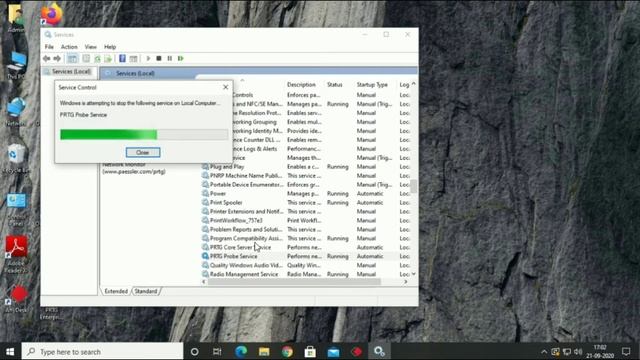Viewport: 640px width, 360px height.
Task: Click the gear icon of Power service
Action: (205, 194)
